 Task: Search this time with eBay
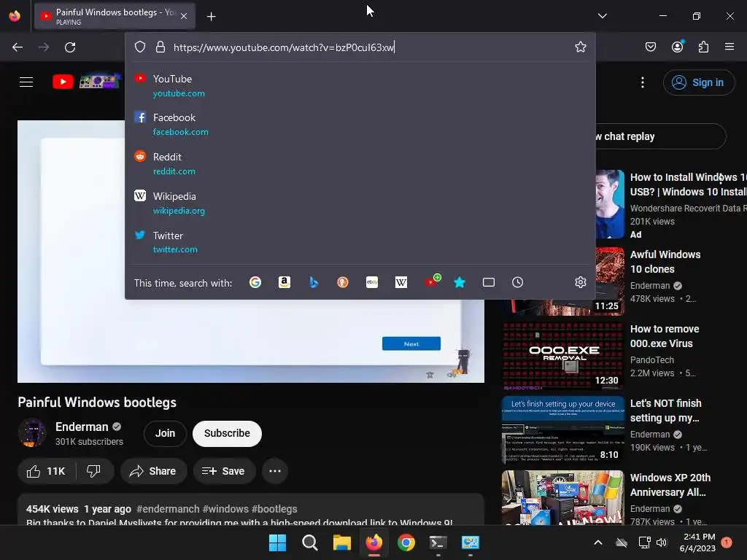(372, 282)
